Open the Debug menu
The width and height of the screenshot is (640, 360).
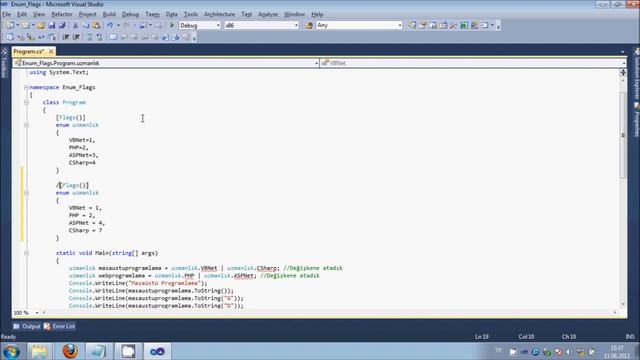(130, 14)
